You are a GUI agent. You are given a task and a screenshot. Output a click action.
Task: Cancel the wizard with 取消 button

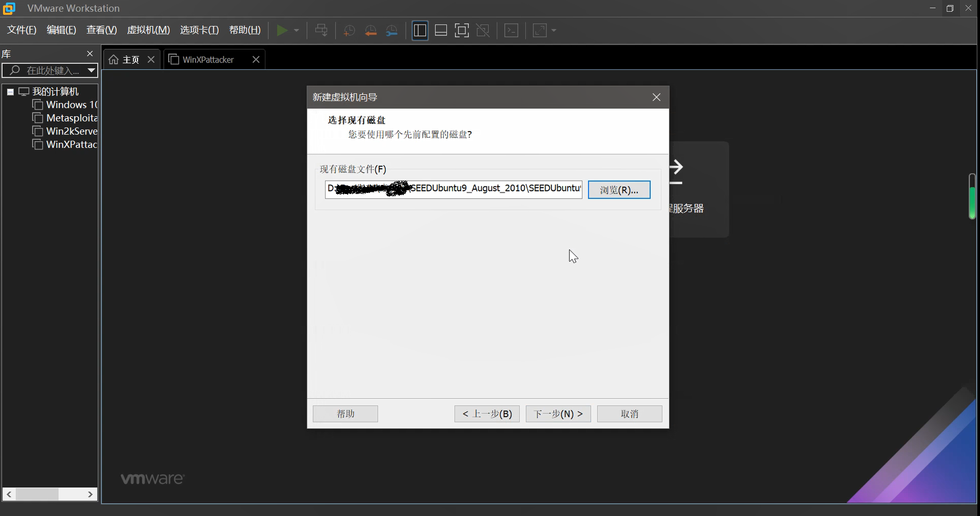click(x=630, y=414)
